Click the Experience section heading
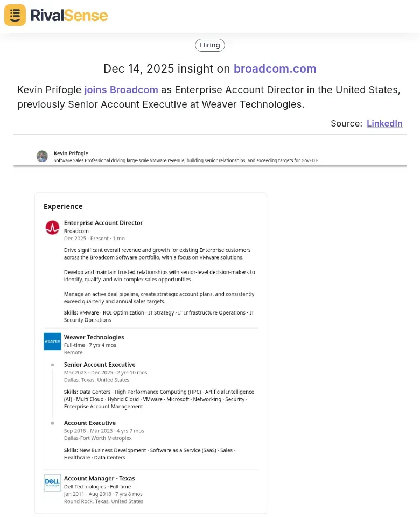The height and width of the screenshot is (517, 420). click(63, 206)
